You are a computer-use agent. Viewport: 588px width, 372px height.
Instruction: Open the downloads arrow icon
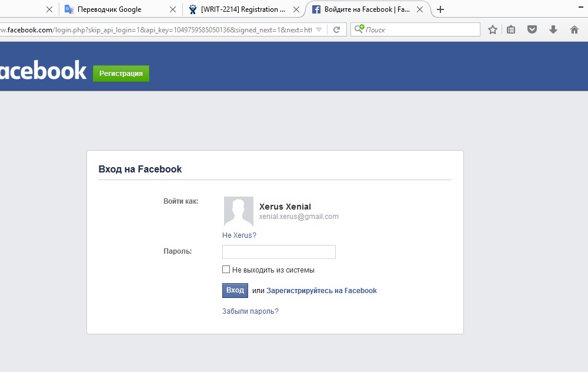point(553,29)
